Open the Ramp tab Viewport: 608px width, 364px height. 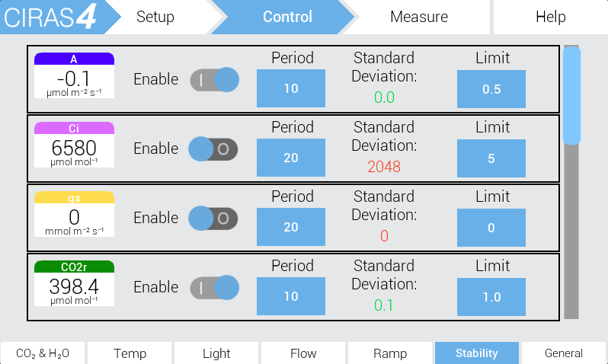tap(390, 353)
